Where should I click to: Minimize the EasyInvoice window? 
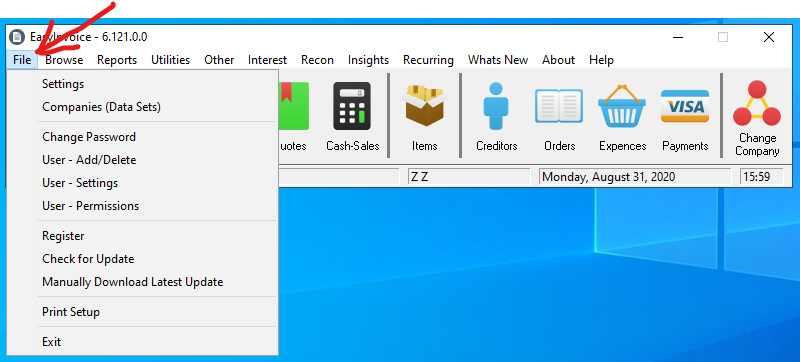(678, 37)
